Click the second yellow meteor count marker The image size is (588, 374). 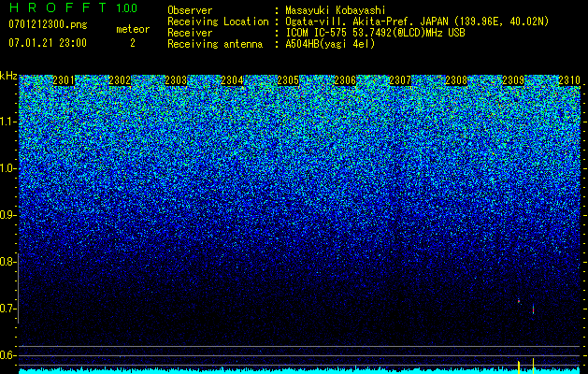coord(533,366)
